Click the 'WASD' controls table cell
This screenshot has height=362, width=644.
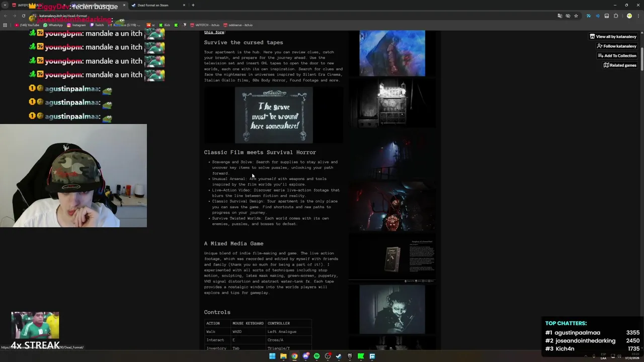coord(248,332)
